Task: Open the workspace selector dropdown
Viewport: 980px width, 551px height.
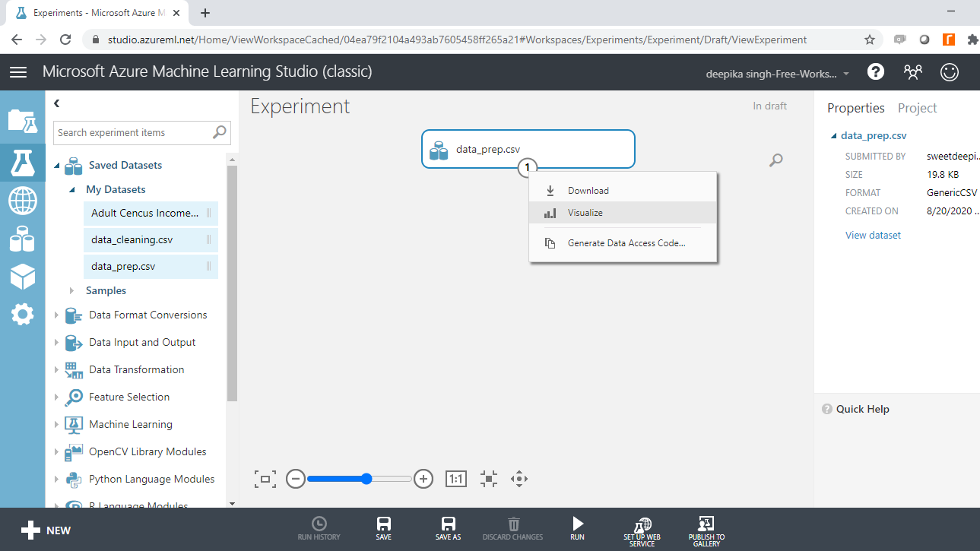Action: pos(779,74)
